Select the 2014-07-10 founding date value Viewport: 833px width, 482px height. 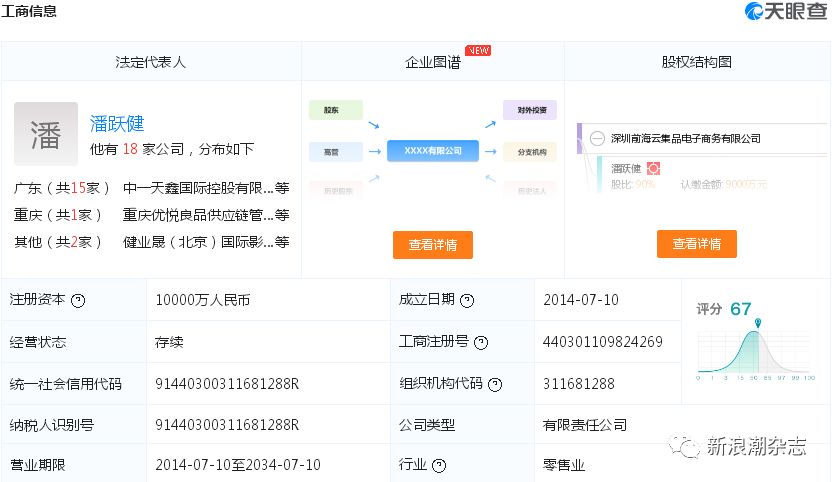[x=581, y=300]
